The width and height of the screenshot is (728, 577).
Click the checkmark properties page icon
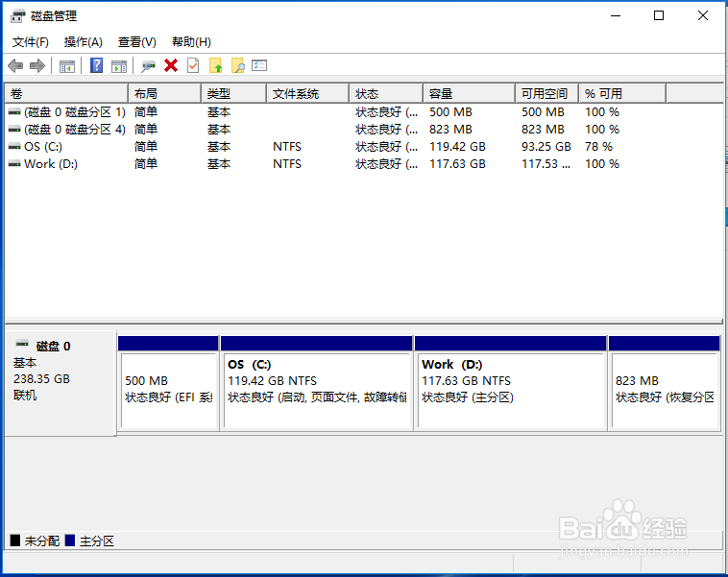193,65
